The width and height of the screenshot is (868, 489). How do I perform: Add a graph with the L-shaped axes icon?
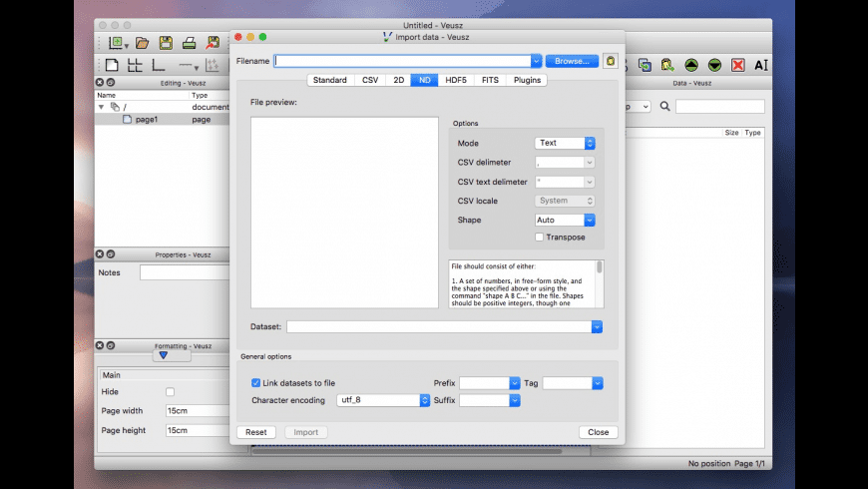(x=159, y=65)
